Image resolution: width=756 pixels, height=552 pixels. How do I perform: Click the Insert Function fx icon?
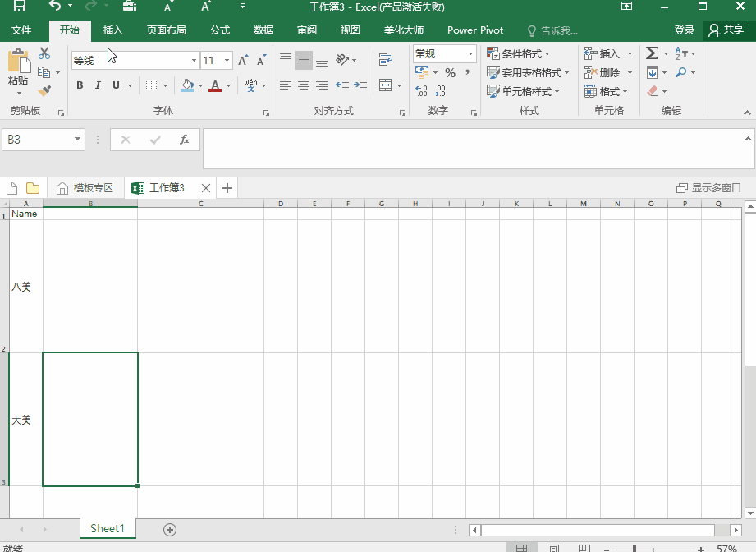coord(184,140)
